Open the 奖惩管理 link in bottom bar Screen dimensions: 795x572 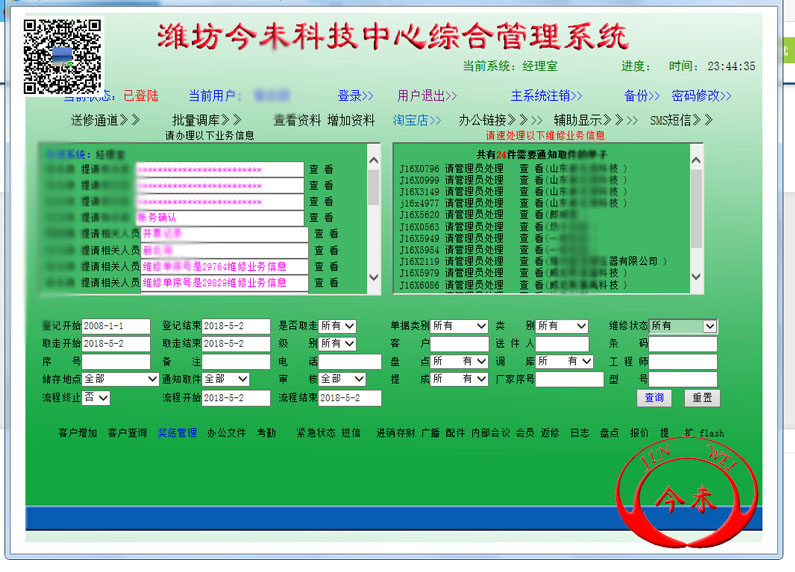click(x=177, y=433)
